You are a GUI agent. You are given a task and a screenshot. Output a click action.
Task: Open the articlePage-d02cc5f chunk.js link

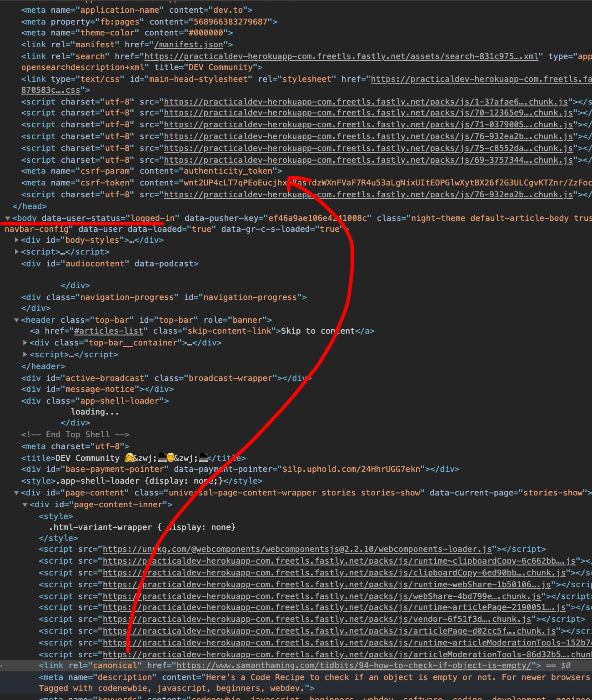pyautogui.click(x=329, y=631)
